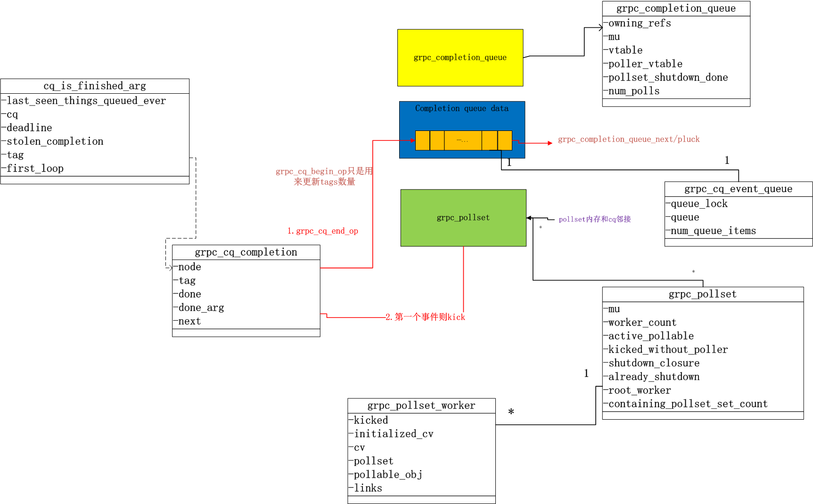
Task: Click the asterisk multiplicity near grpc_pollset_worker
Action: [510, 412]
